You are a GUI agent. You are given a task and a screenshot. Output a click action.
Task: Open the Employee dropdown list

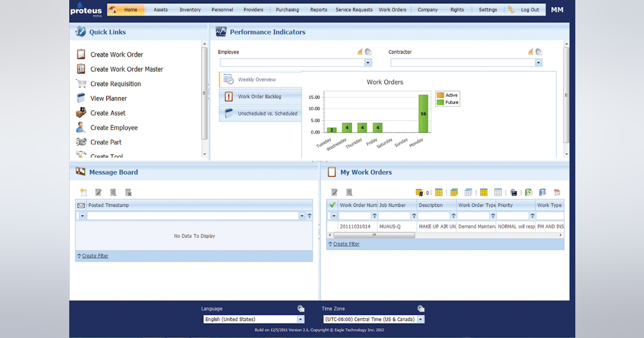point(368,63)
